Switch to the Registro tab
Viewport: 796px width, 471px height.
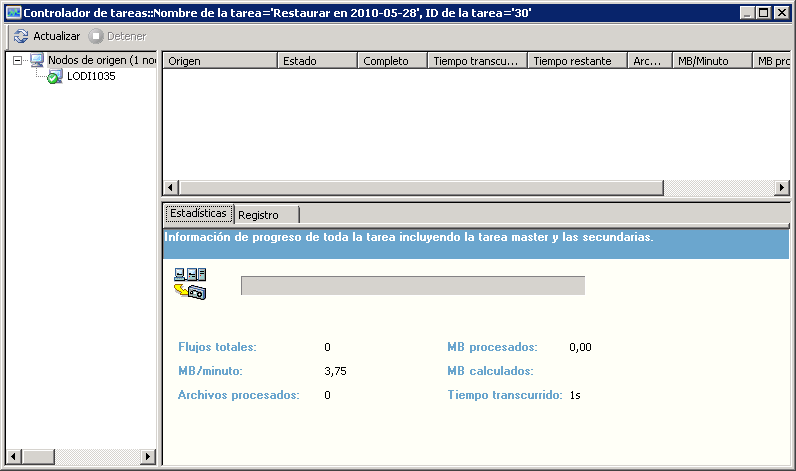[267, 215]
